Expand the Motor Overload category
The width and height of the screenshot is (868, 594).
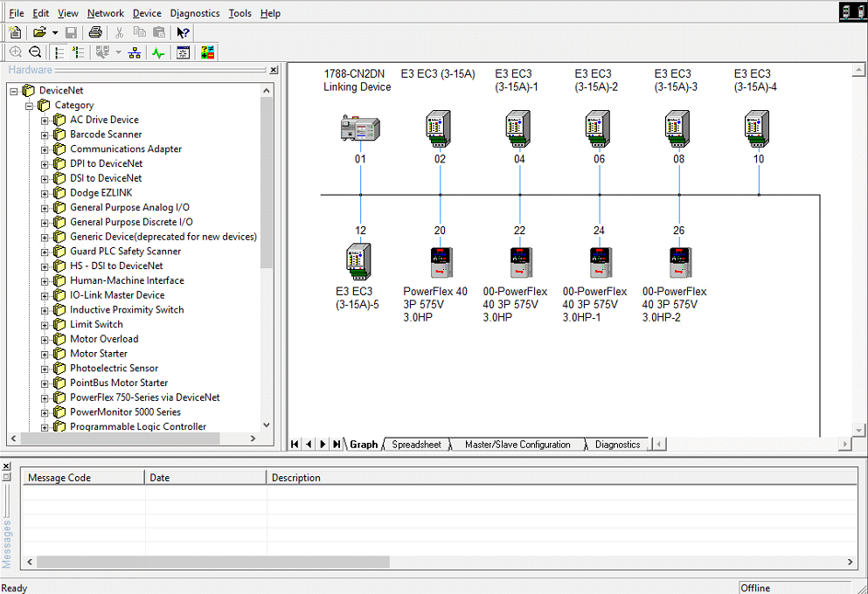[45, 340]
